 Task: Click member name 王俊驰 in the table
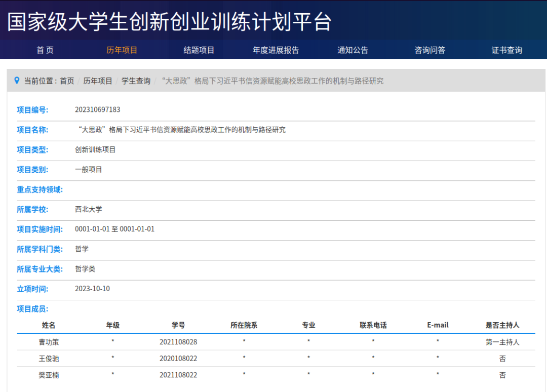pos(49,359)
